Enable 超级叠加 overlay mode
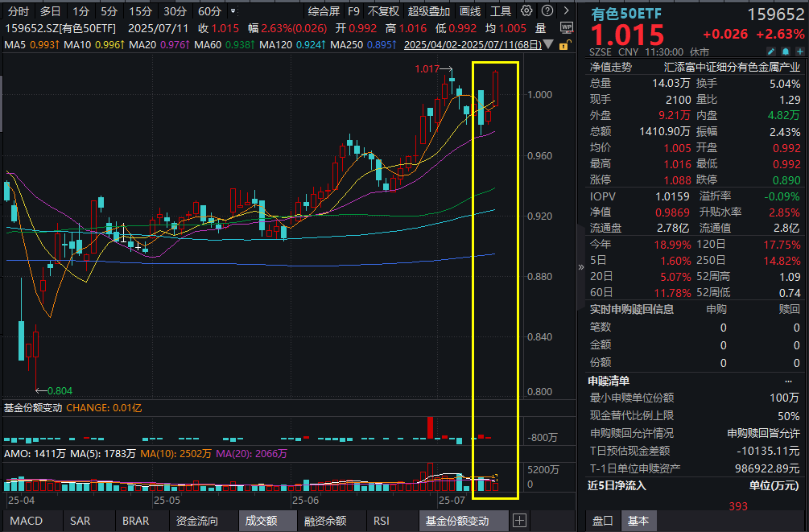 click(x=427, y=11)
